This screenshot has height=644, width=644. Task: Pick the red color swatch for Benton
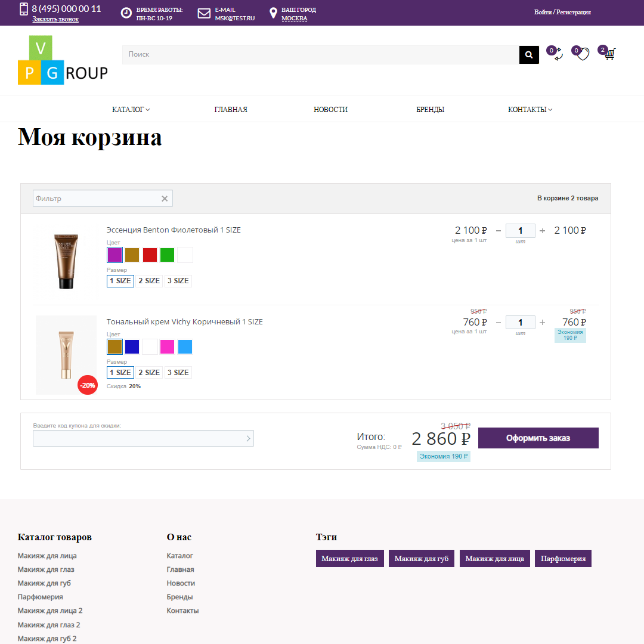[x=150, y=255]
